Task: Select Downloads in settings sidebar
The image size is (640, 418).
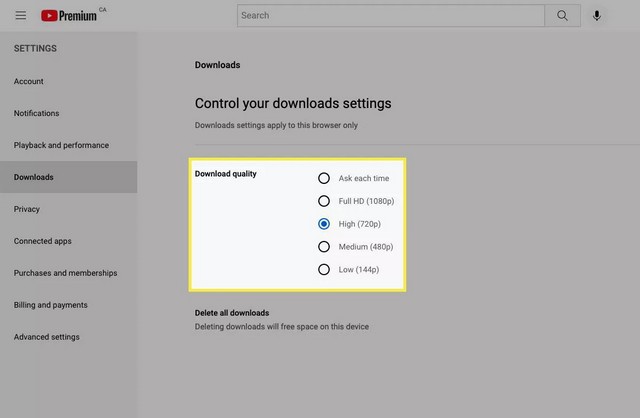Action: (x=69, y=177)
